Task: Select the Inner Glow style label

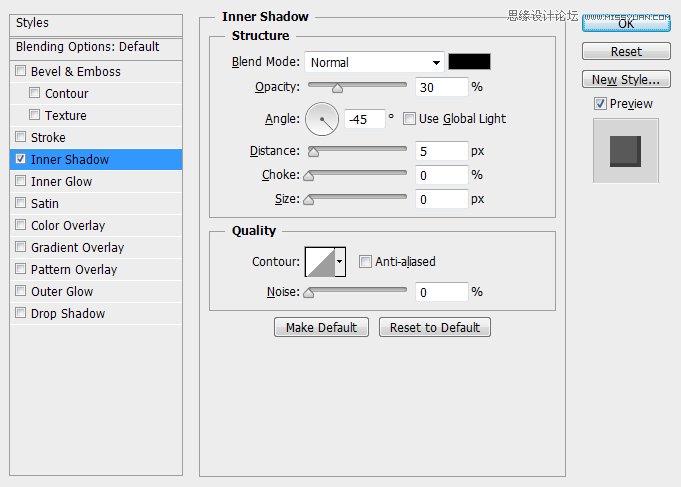Action: (62, 182)
